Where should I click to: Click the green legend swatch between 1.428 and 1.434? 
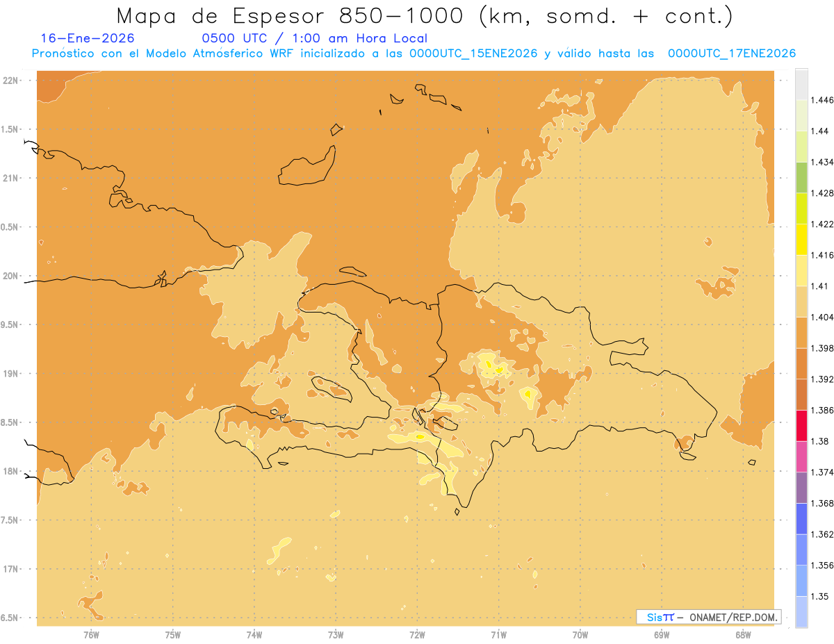coord(801,177)
